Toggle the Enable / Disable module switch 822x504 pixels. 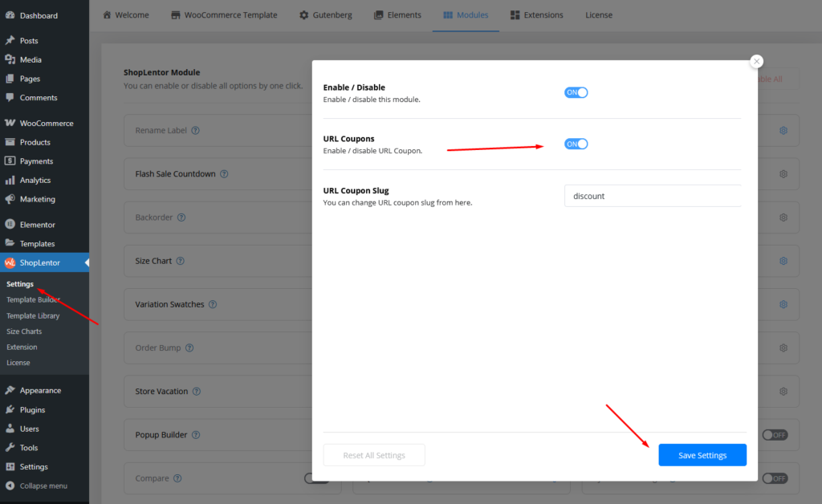point(576,92)
